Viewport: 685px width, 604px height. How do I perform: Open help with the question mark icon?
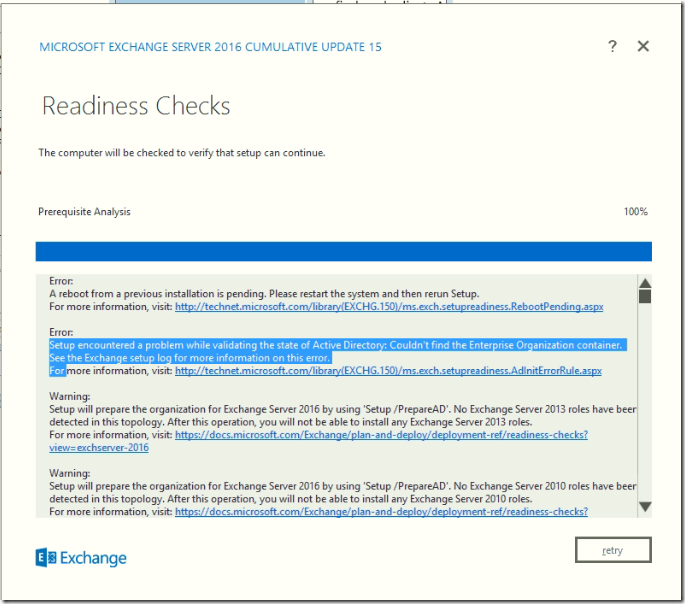point(612,46)
